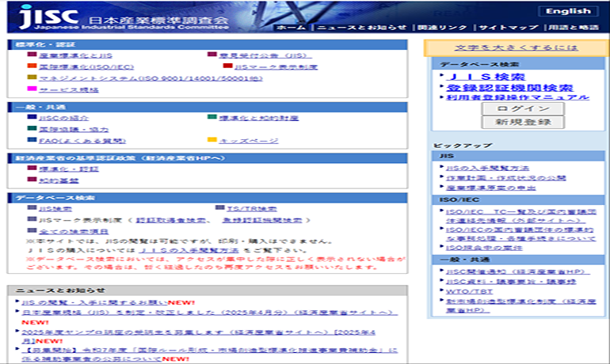Open the 利用者登録操作マニュアル link
610x364 pixels.
pos(518,97)
